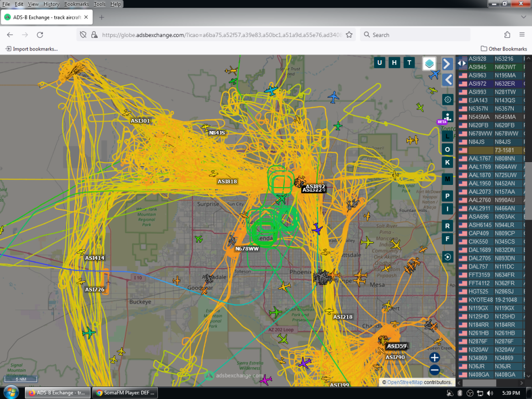This screenshot has width=532, height=399.
Task: Click the Firefox Search box
Action: (x=415, y=35)
